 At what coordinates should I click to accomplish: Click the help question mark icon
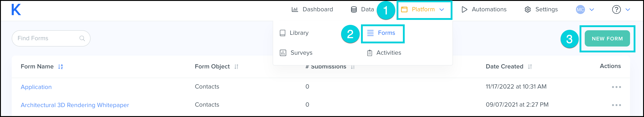pyautogui.click(x=616, y=10)
